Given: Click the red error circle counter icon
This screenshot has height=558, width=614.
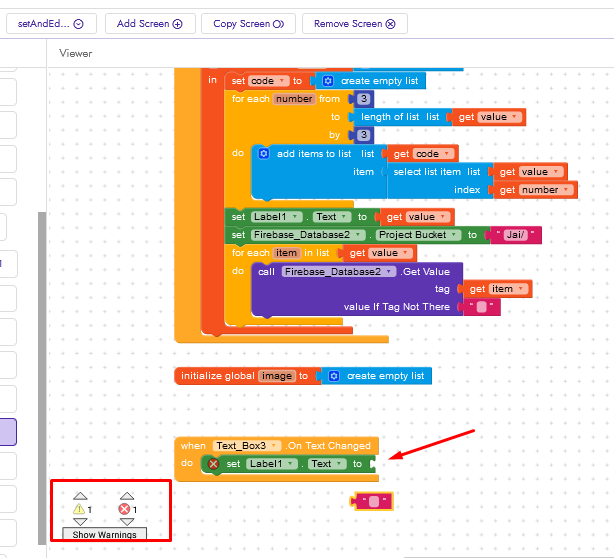Looking at the screenshot, I should pyautogui.click(x=124, y=509).
